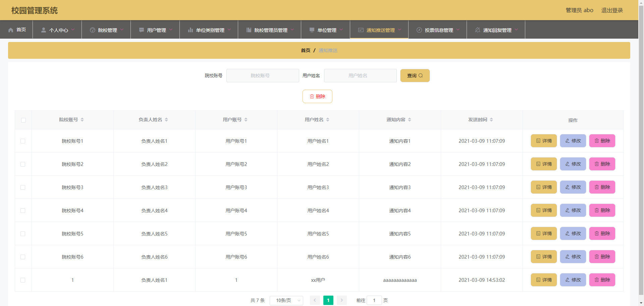Click 修改 button for 院校账号4 row

click(573, 210)
